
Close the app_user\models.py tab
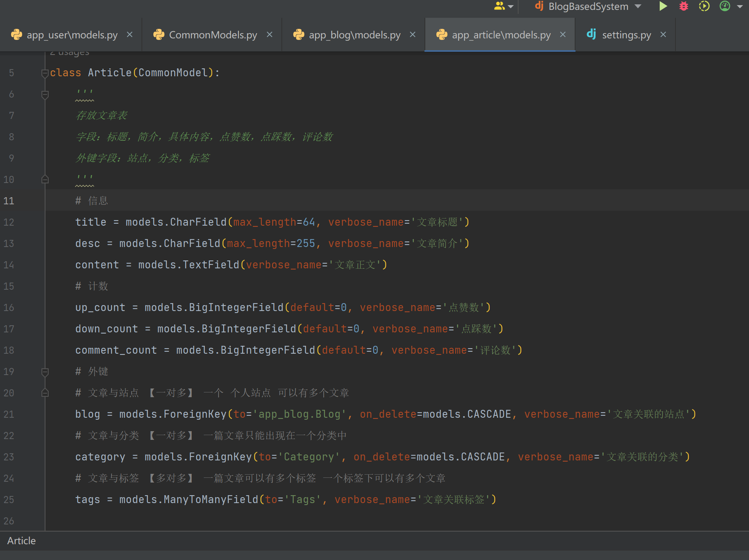coord(130,35)
